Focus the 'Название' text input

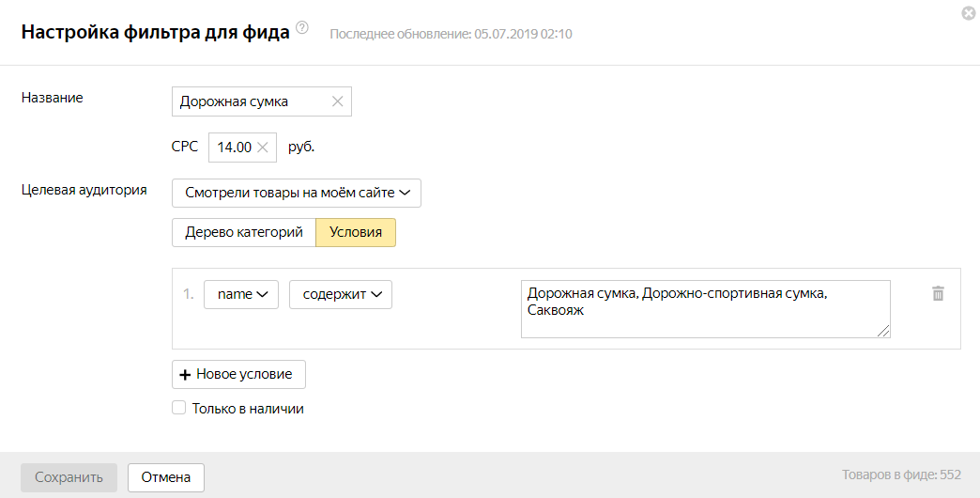tap(249, 101)
